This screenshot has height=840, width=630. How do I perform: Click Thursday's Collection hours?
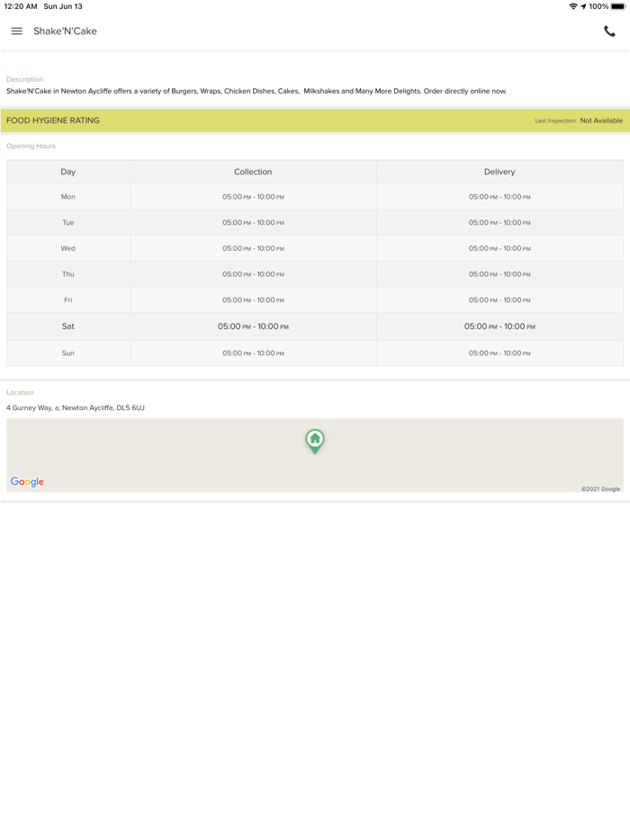253,273
